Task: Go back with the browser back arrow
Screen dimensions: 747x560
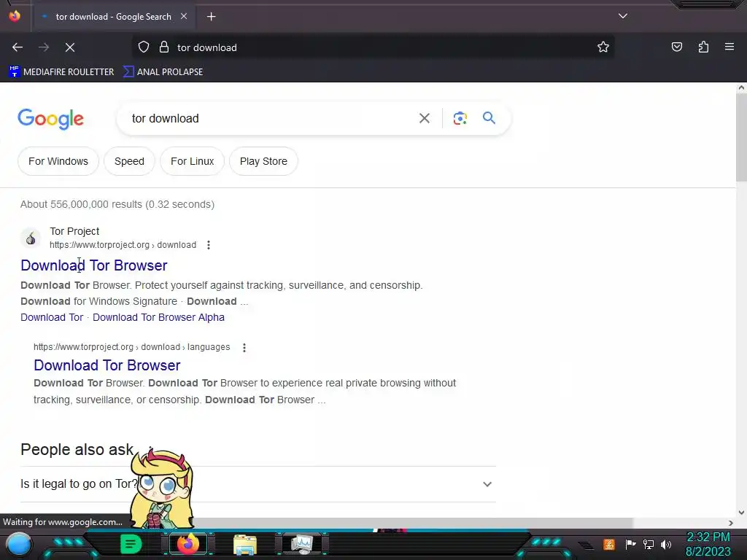Action: pyautogui.click(x=18, y=47)
